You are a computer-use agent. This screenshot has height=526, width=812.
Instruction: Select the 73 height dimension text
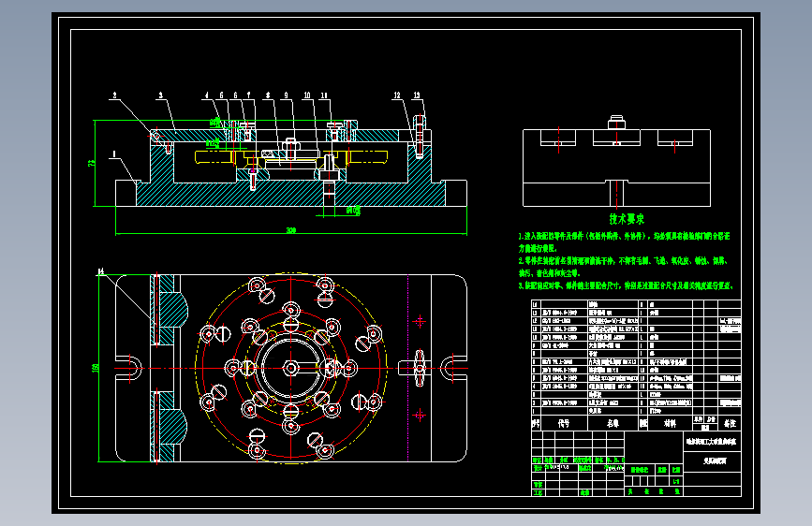pos(92,163)
